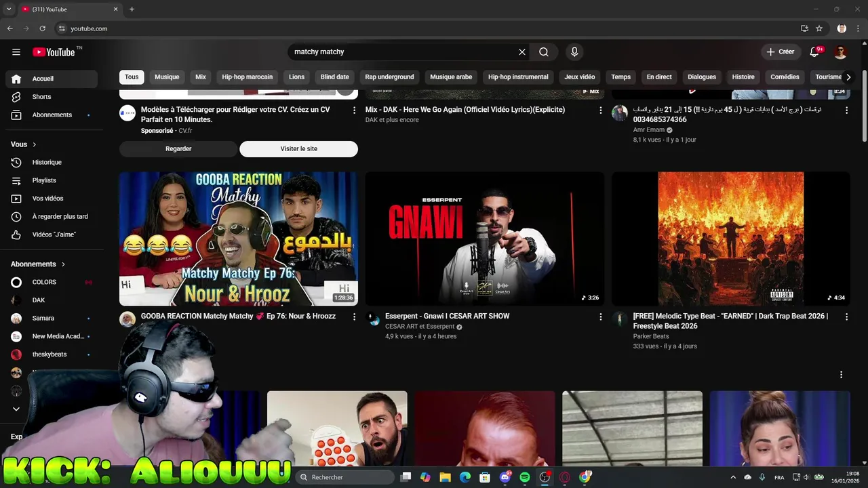Select the Rap underground chip
The image size is (868, 488).
(389, 77)
